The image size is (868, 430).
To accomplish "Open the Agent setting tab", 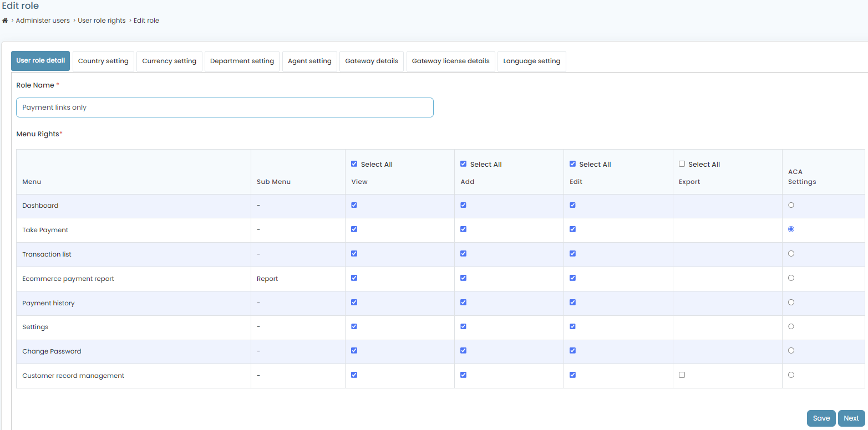I will [x=309, y=61].
